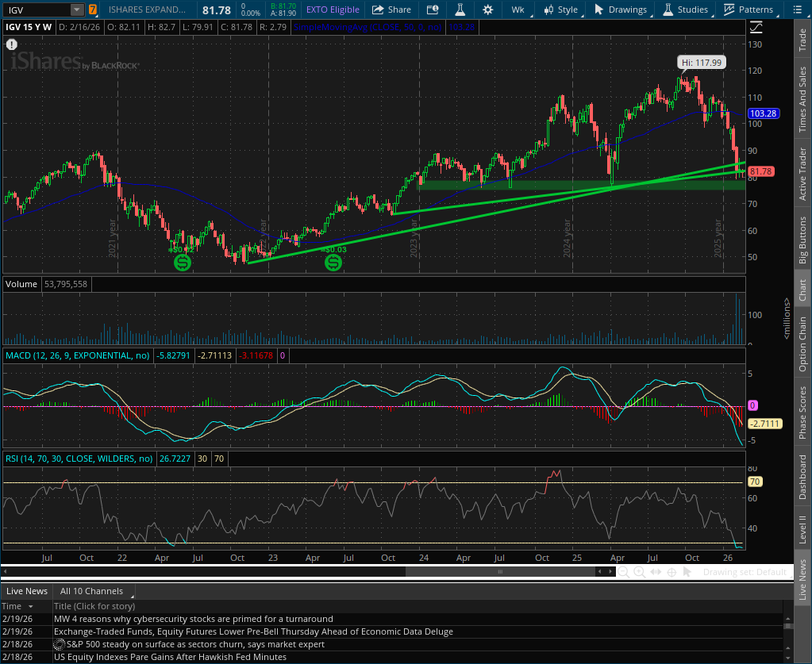Switch to the Level II side tab
Viewport: 812px width, 664px height.
tap(802, 529)
